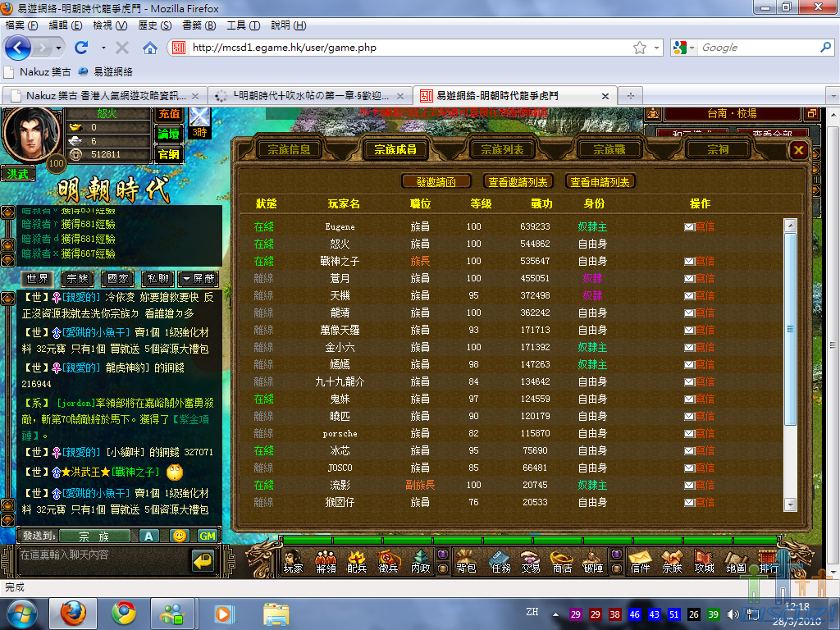The image size is (840, 630).
Task: Click 寫信 in 流影's row
Action: [699, 485]
